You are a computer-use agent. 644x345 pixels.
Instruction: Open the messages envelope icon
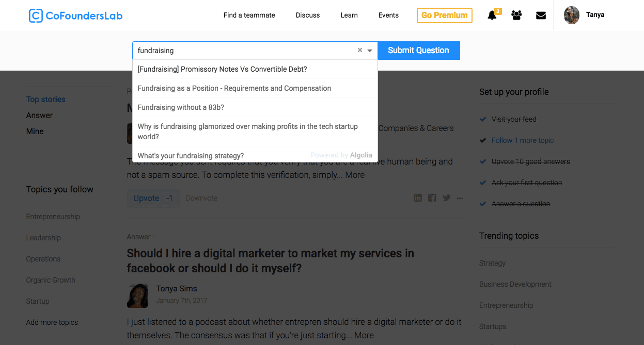click(x=541, y=15)
